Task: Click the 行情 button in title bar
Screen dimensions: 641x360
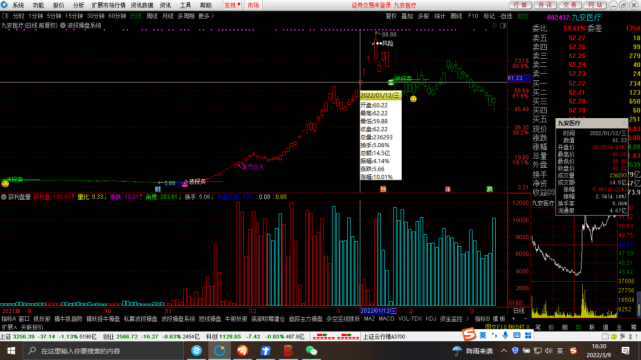Action: (520, 5)
